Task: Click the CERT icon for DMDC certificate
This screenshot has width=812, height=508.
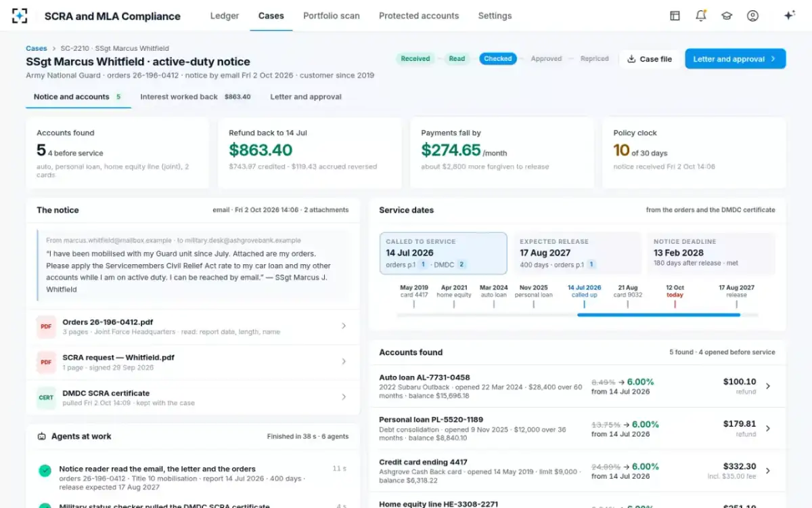Action: [x=46, y=398]
